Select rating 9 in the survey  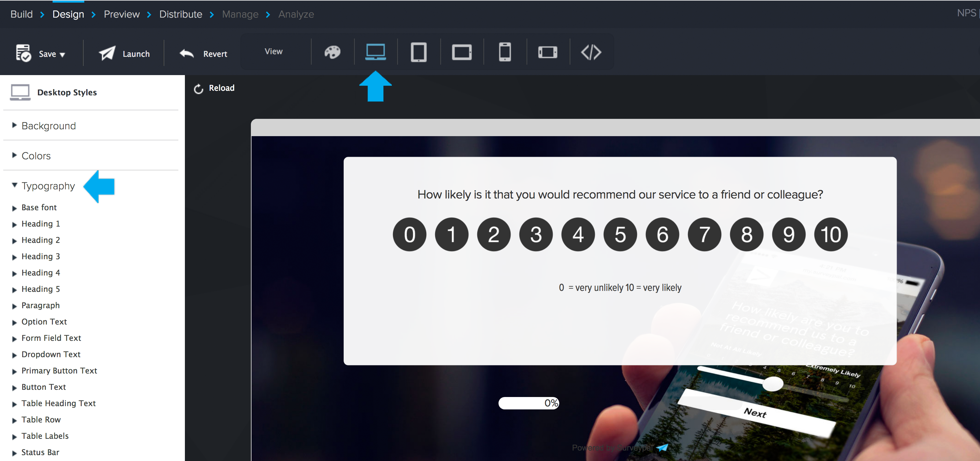coord(789,234)
